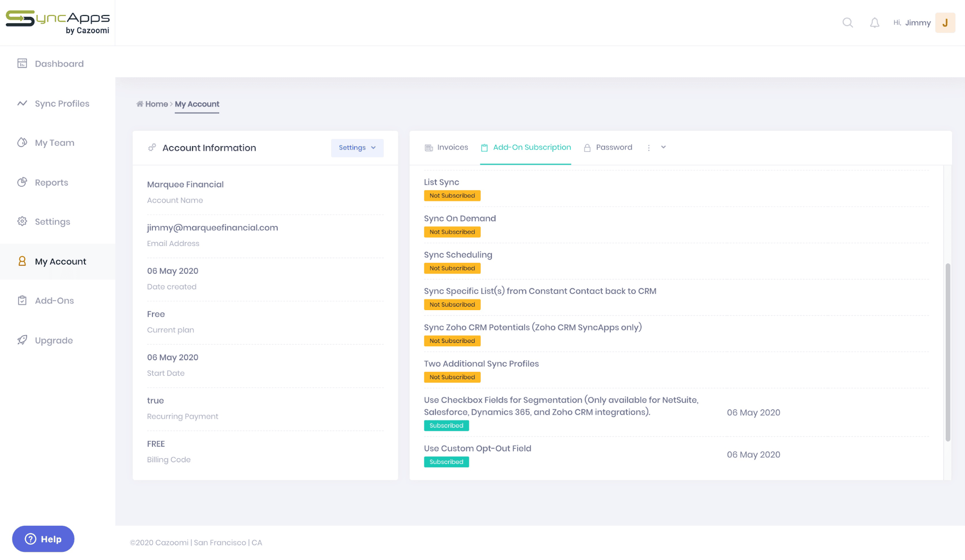The height and width of the screenshot is (560, 965).
Task: Click the Two Additional Sync Profiles Not Subscribed badge
Action: (x=452, y=377)
